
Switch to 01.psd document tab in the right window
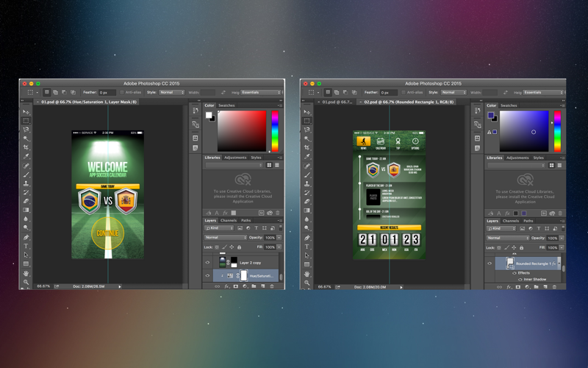(334, 102)
